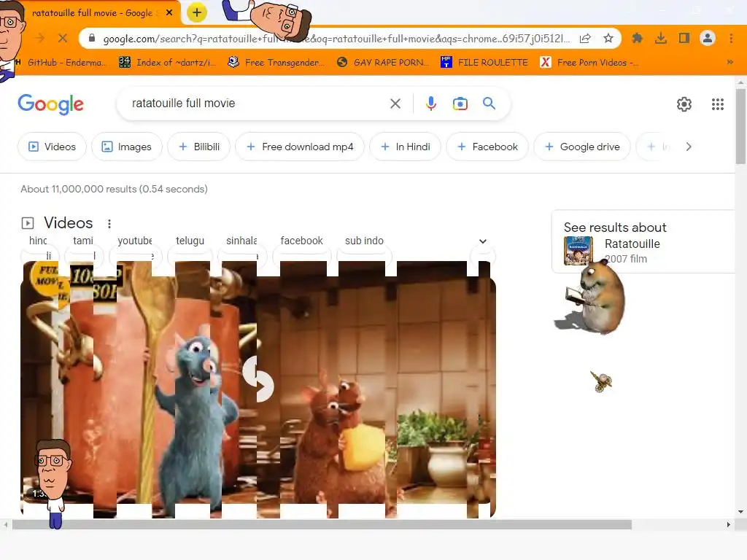
Task: Add Google drive to the search
Action: (x=581, y=147)
